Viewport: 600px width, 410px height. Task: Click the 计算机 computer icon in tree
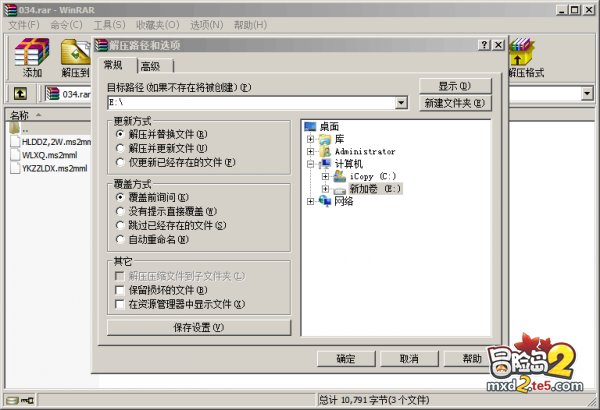coord(325,164)
